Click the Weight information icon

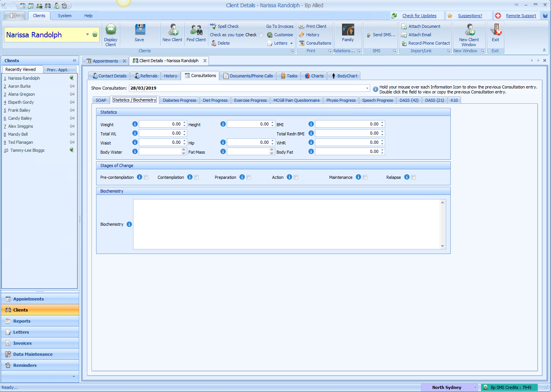click(135, 124)
